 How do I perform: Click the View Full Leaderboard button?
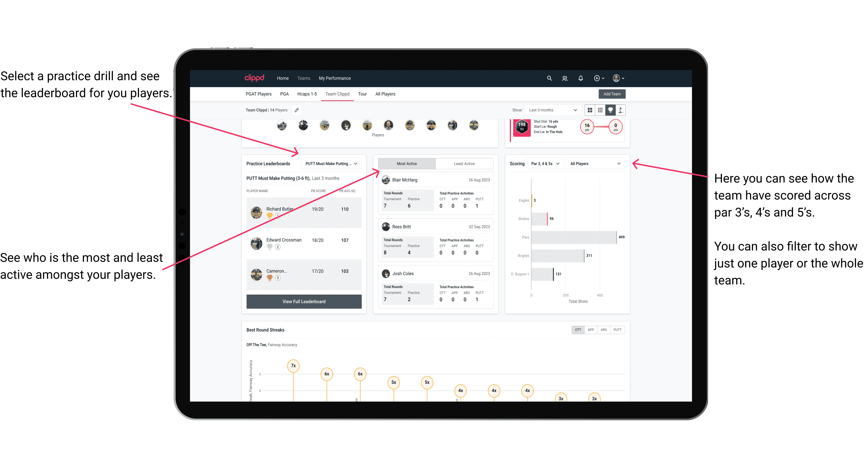point(304,301)
